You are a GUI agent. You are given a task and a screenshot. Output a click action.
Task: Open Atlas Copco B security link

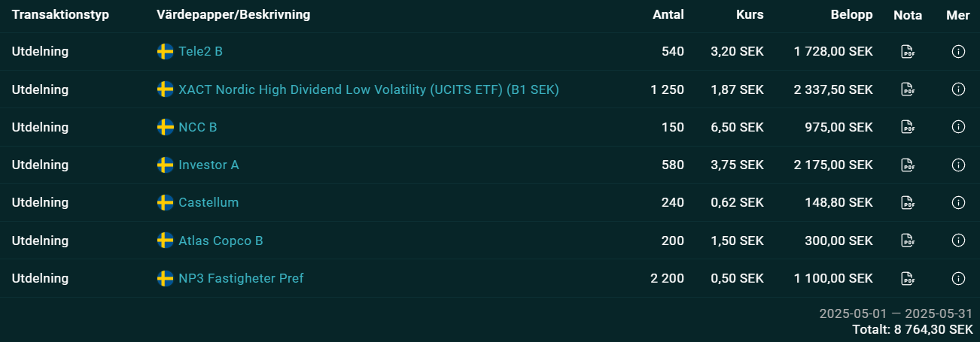point(221,241)
